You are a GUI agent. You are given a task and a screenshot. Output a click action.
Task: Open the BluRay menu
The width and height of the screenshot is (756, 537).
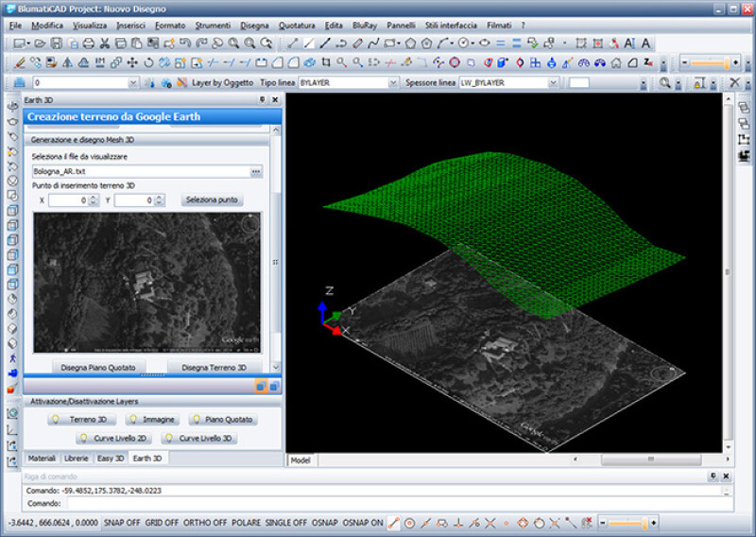point(365,26)
